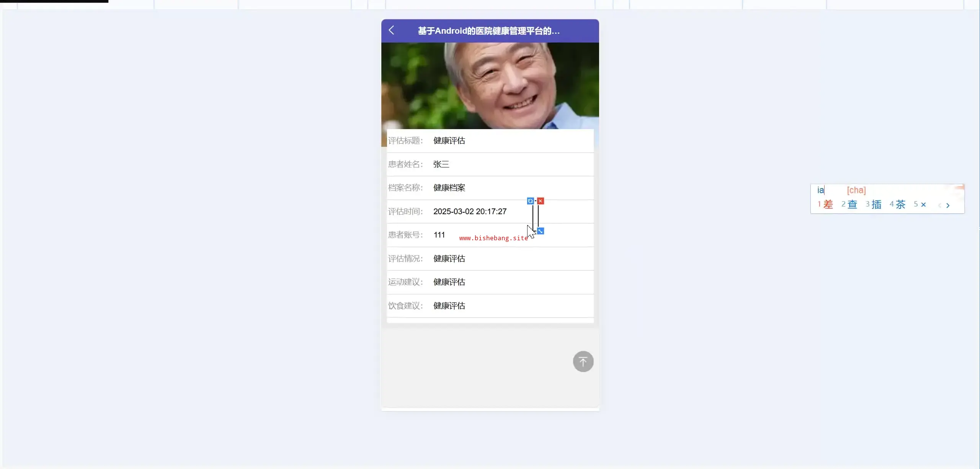The height and width of the screenshot is (469, 980).
Task: Click the scroll-to-top round button
Action: pyautogui.click(x=583, y=361)
